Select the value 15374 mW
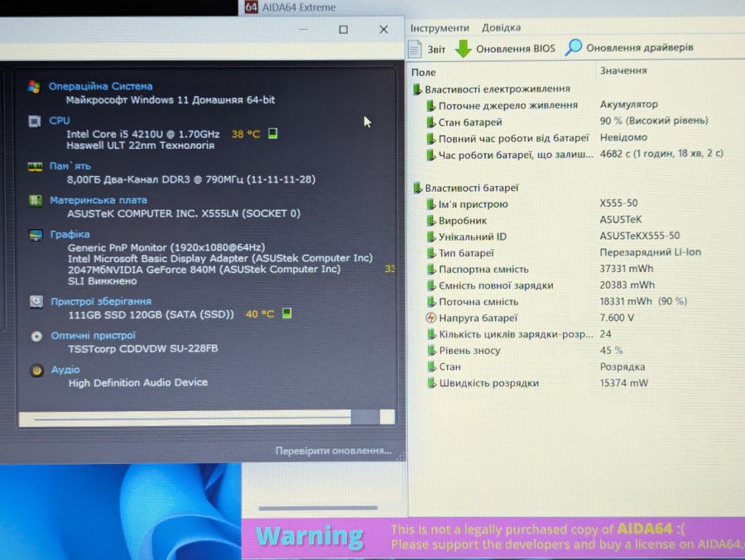745x560 pixels. coord(624,383)
